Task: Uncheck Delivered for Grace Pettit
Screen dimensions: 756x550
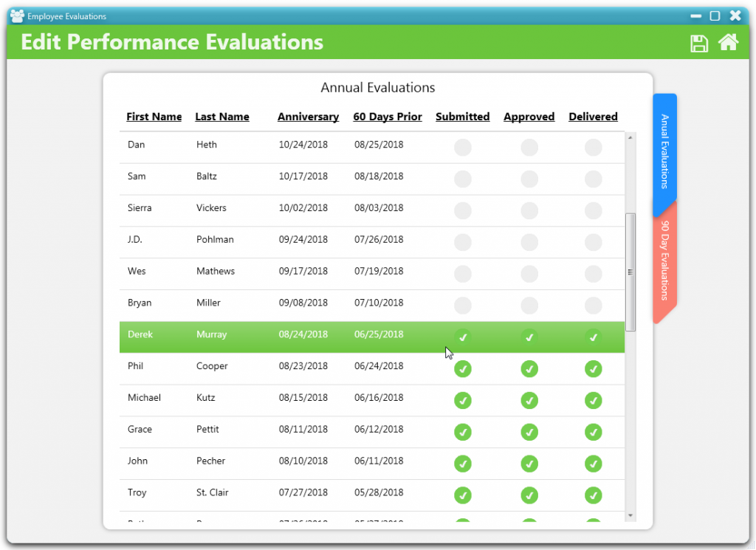Action: pyautogui.click(x=593, y=432)
